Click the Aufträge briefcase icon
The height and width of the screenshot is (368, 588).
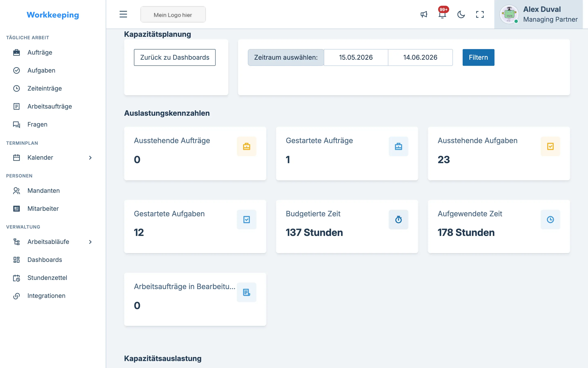tap(16, 53)
